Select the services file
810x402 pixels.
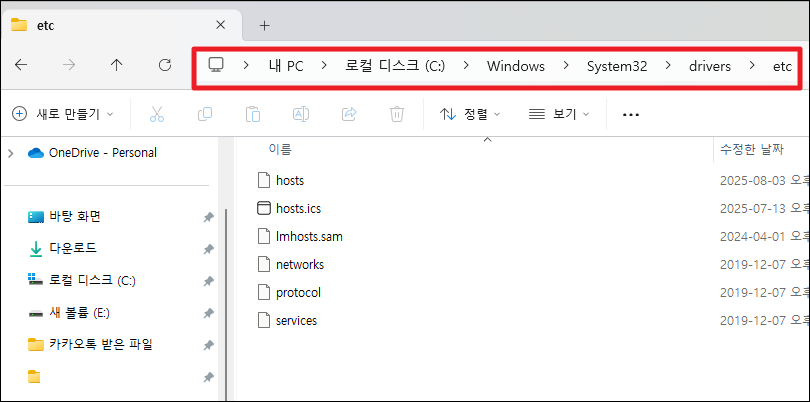pos(297,320)
